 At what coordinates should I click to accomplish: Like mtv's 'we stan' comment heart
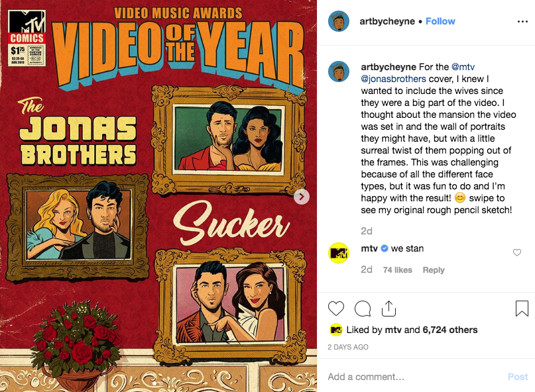click(517, 252)
